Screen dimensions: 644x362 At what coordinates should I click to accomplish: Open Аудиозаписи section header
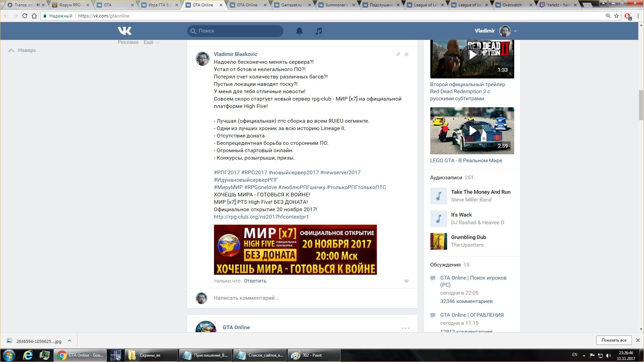point(446,178)
